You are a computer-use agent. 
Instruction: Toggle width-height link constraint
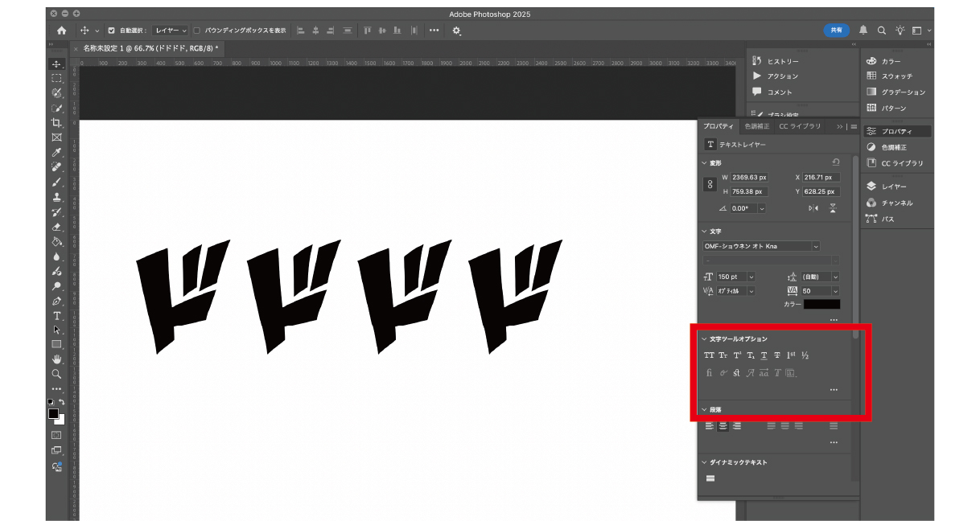click(x=710, y=184)
